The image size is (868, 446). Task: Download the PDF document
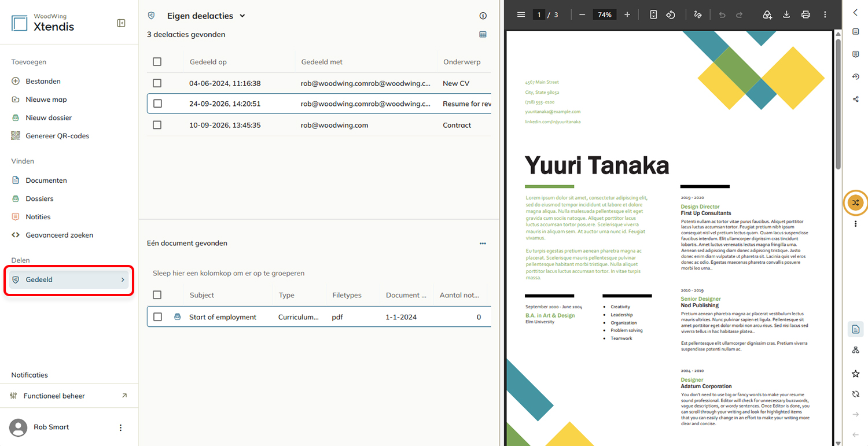click(x=786, y=14)
